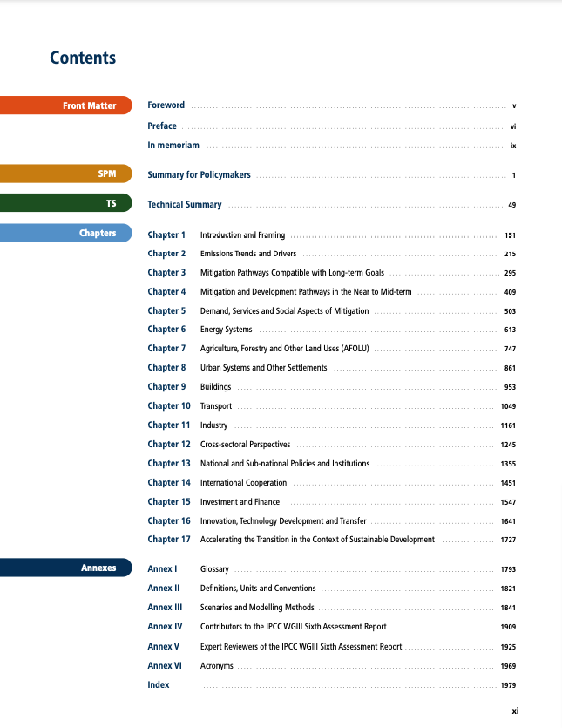Open the Foreword entry
The width and height of the screenshot is (562, 728).
pyautogui.click(x=166, y=105)
